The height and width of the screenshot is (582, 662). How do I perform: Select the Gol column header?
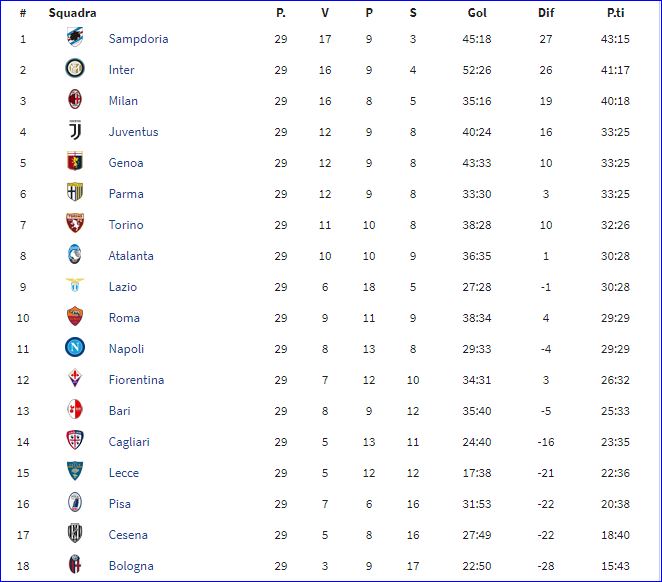point(477,13)
